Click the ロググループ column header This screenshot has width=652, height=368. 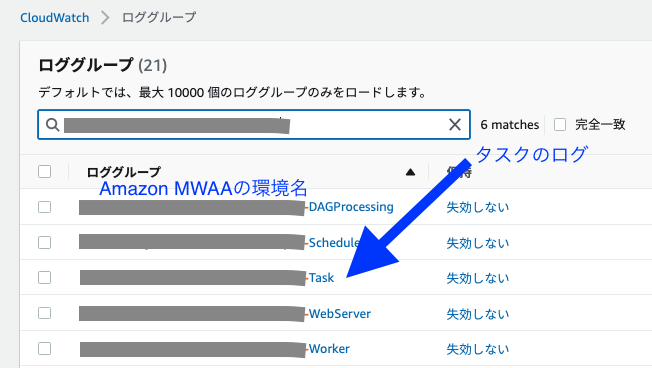pyautogui.click(x=123, y=172)
